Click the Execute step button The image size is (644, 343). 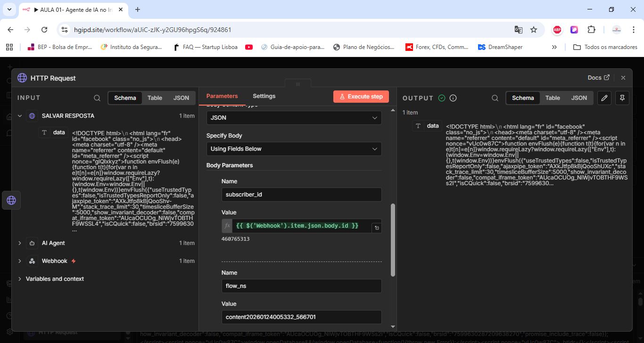361,97
